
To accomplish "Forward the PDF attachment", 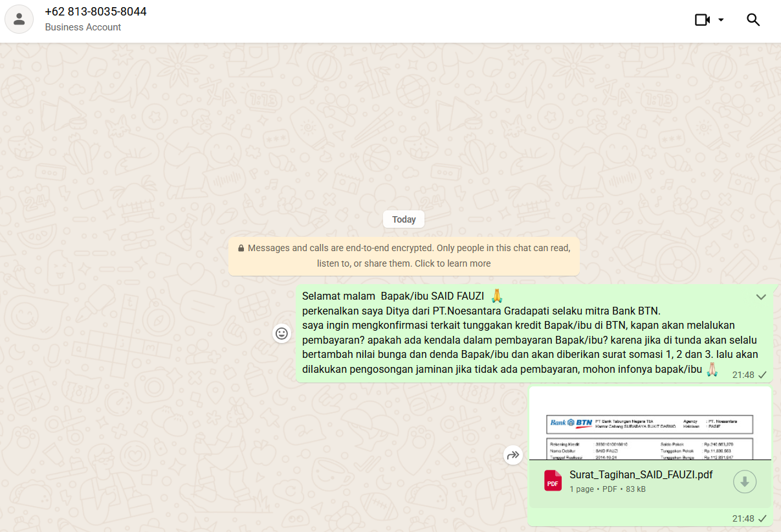I will click(x=512, y=456).
